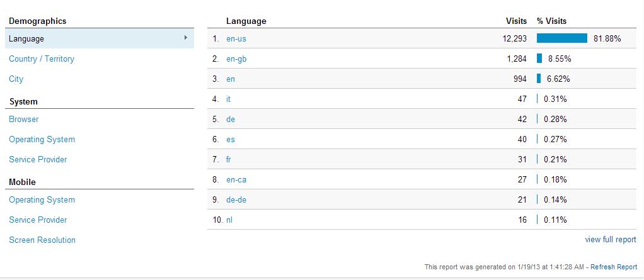Select Browser under System

24,120
